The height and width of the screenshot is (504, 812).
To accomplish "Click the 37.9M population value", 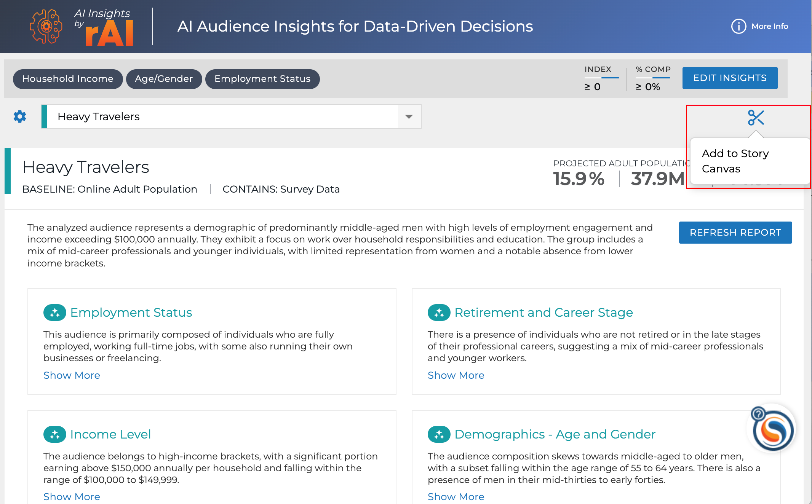I will [x=658, y=179].
